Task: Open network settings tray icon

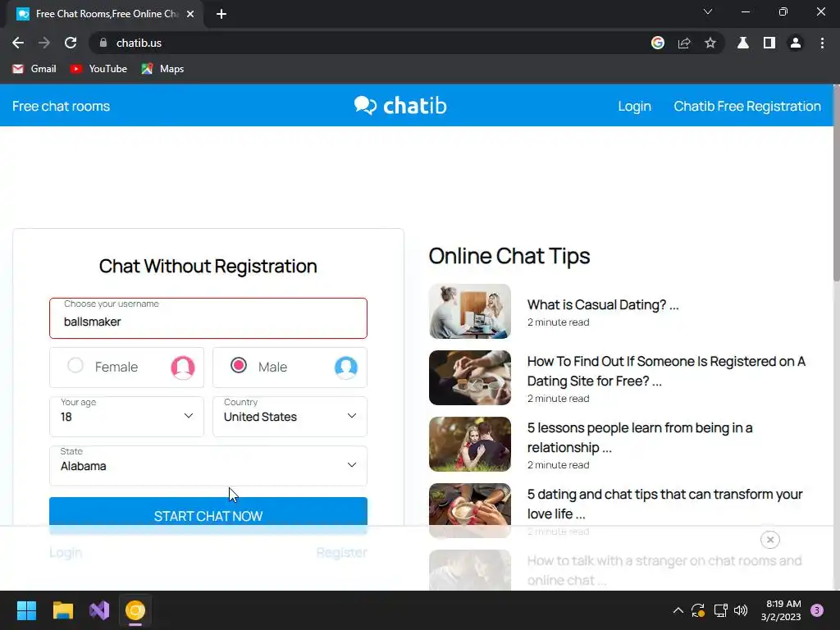Action: click(720, 610)
